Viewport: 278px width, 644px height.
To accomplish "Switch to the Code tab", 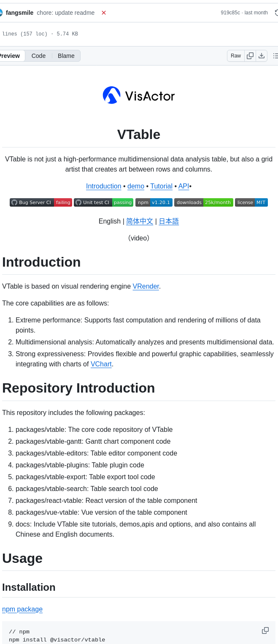I will pyautogui.click(x=38, y=55).
